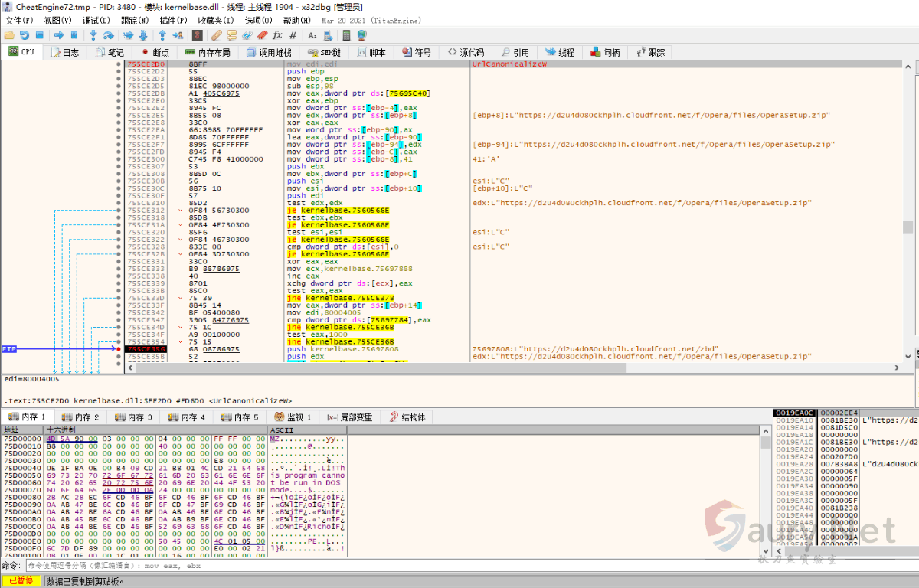This screenshot has width=919, height=588.
Task: Toggle breakpoint bullet at address 755CE33D
Action: click(x=119, y=298)
